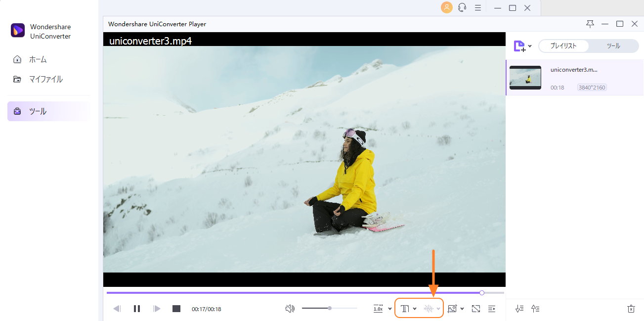Click the headset support icon in the titlebar
The image size is (644, 321).
point(462,7)
